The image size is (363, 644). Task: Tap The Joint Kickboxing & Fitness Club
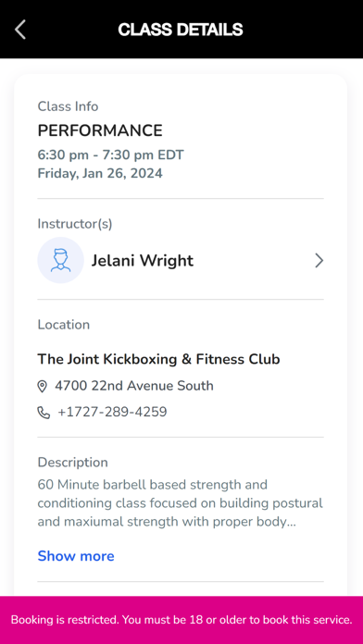pos(158,359)
